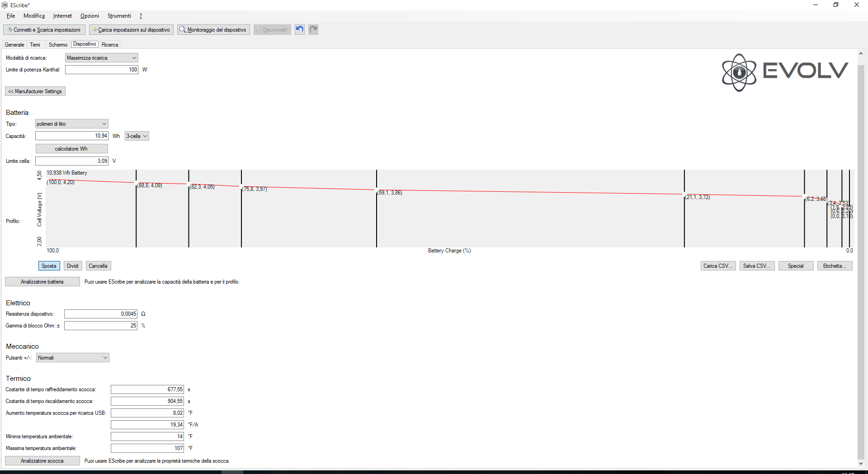This screenshot has width=868, height=474.
Task: Click Carica impostazioni sul dispositivo button
Action: (131, 30)
